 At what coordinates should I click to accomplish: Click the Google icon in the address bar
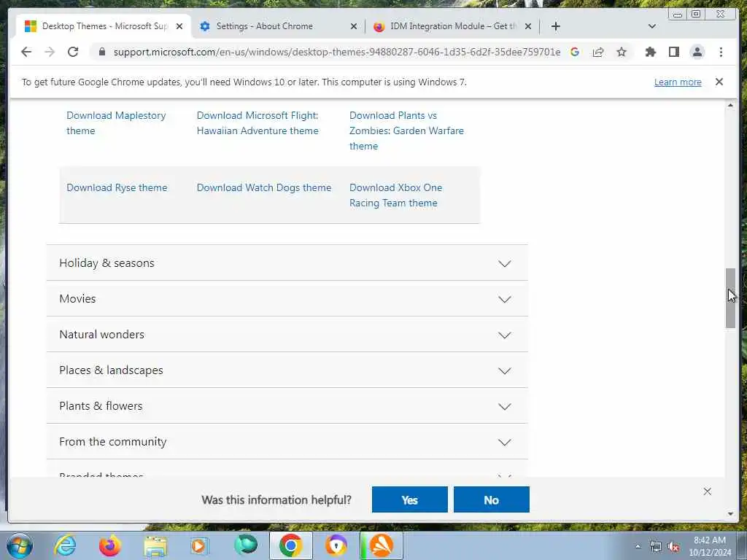point(575,52)
